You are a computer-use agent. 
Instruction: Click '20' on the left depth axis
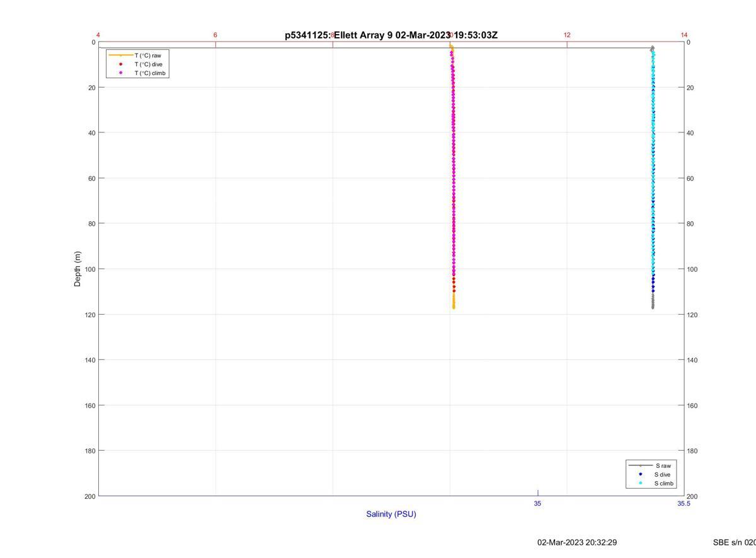tap(91, 88)
